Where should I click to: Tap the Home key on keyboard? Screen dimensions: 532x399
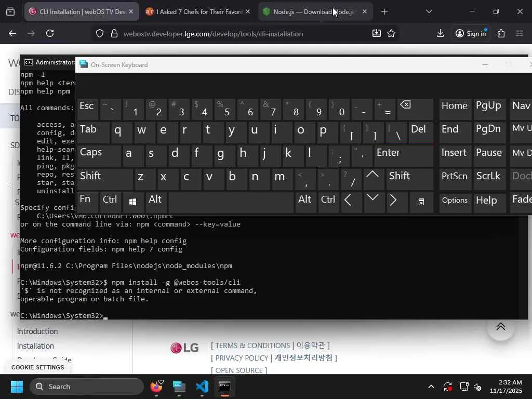(x=455, y=109)
